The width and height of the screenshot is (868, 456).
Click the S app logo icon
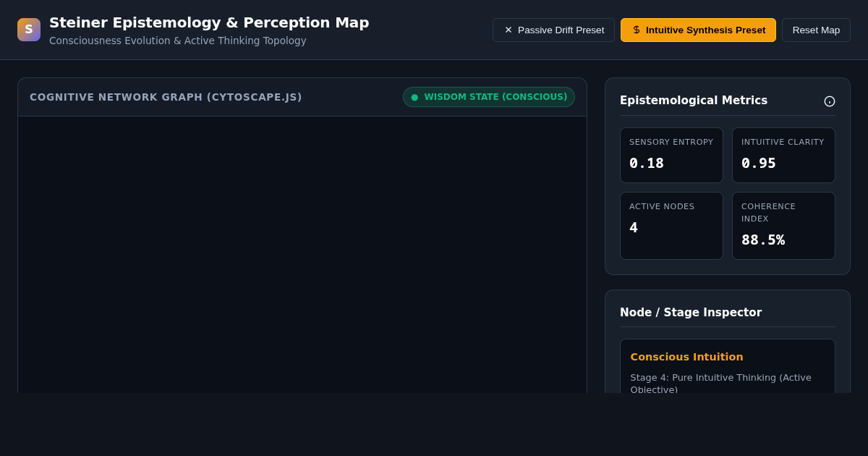point(29,30)
